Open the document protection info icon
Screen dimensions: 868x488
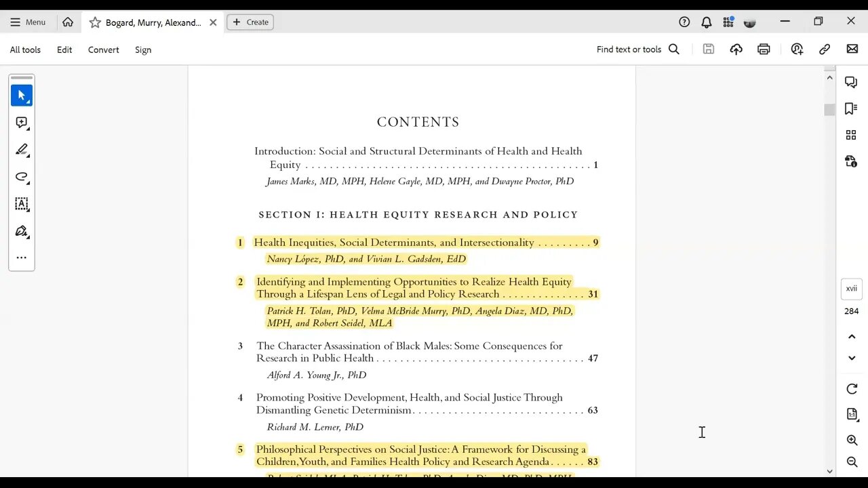coord(851,161)
